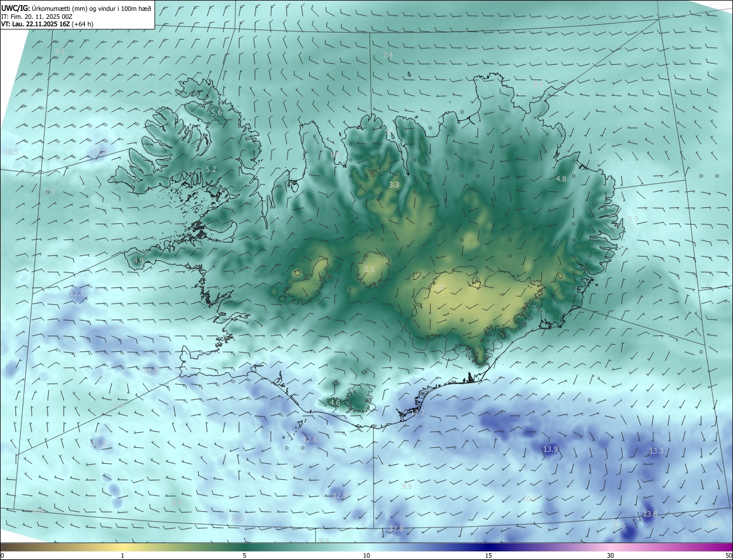
Task: Click the 8.1 value label
Action: point(60,52)
